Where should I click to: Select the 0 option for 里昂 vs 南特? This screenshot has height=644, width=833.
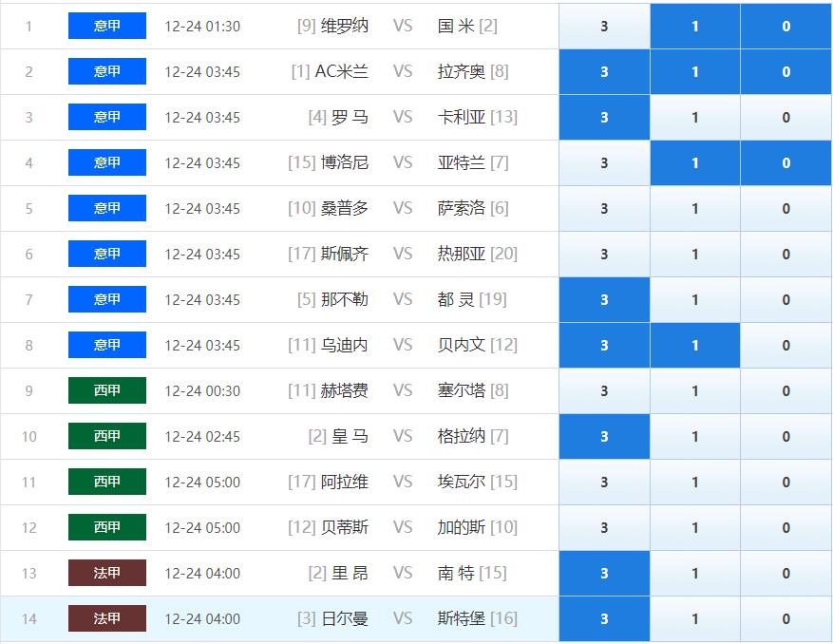[786, 574]
